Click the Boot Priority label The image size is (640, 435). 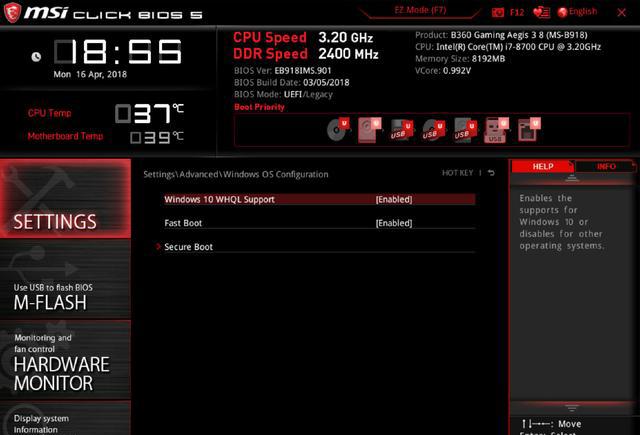coord(259,107)
